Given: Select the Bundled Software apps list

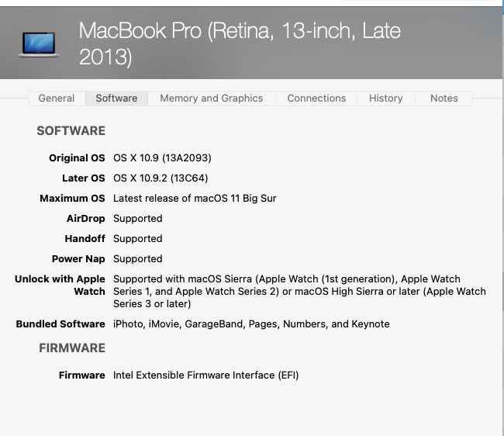Looking at the screenshot, I should [251, 324].
